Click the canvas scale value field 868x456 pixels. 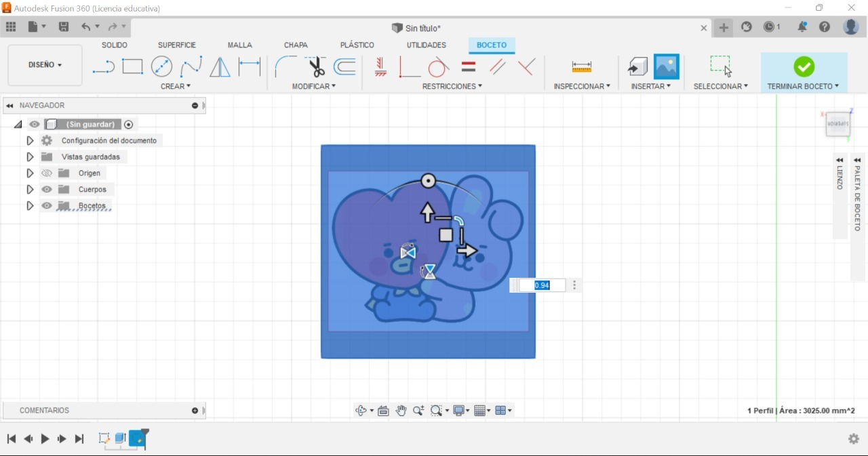click(x=542, y=285)
